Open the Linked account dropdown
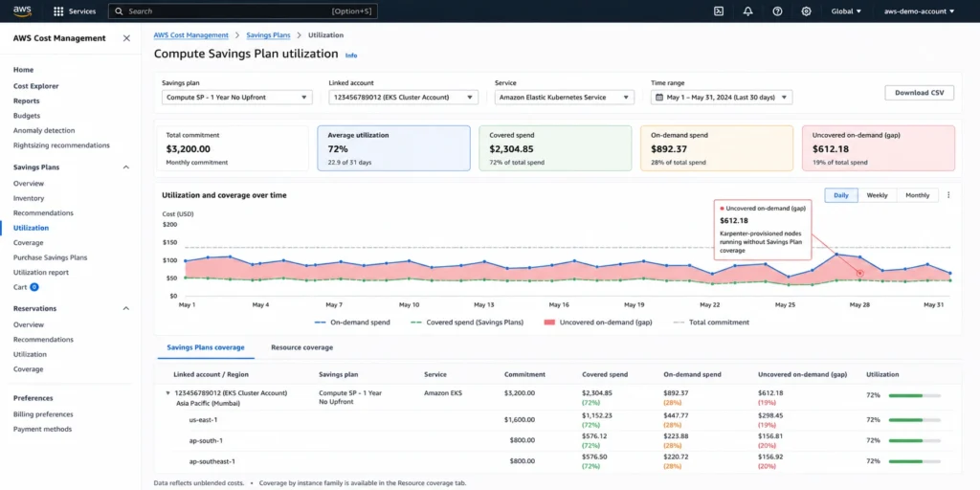 404,98
